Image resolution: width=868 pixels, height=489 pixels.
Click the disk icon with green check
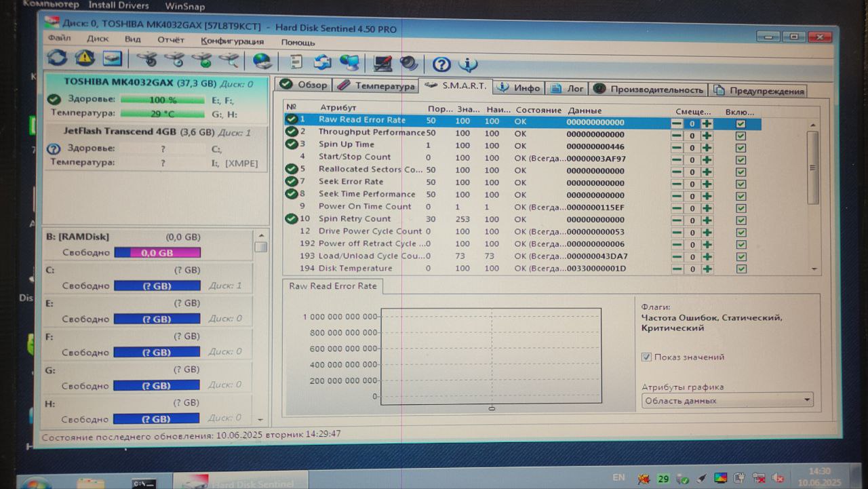(x=203, y=60)
